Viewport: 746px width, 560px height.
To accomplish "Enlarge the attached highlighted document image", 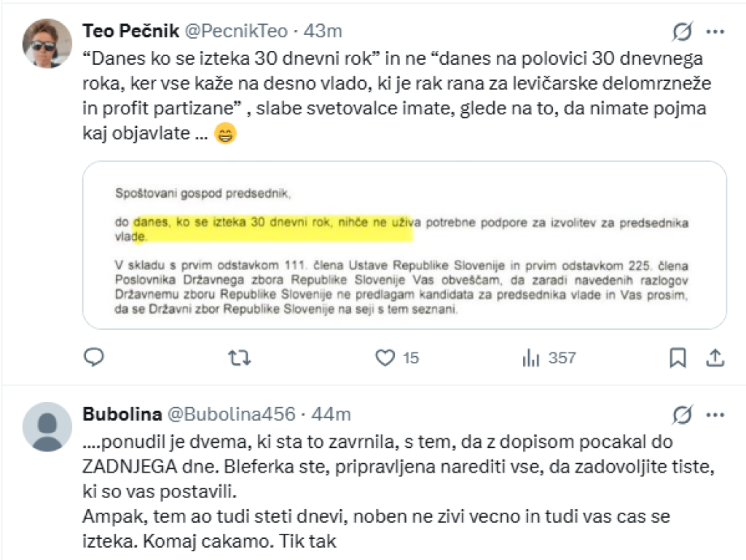I will (404, 245).
